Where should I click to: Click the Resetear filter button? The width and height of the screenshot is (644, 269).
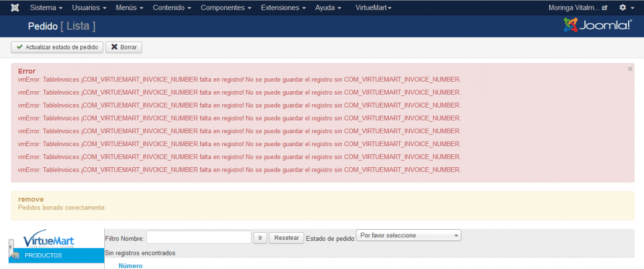[x=287, y=238]
